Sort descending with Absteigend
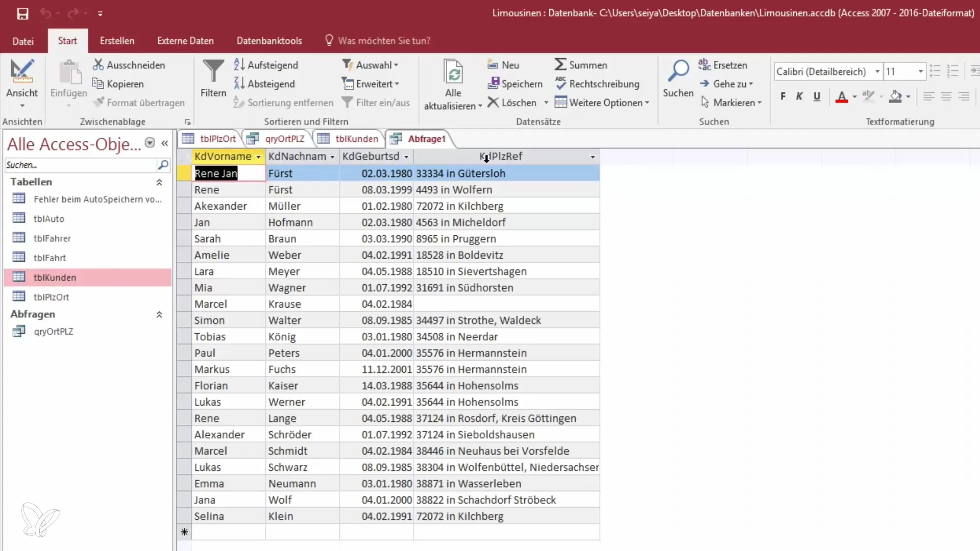Image resolution: width=980 pixels, height=551 pixels. 264,84
